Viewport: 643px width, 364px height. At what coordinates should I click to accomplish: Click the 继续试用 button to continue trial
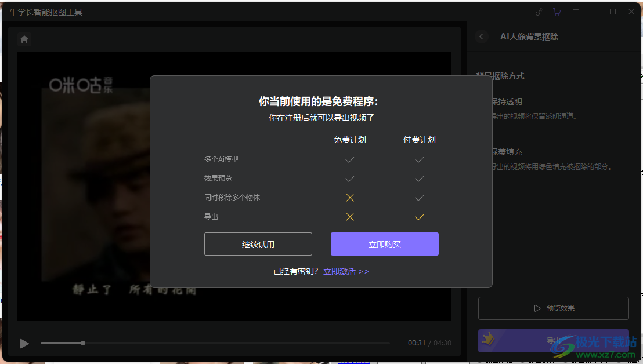click(258, 243)
